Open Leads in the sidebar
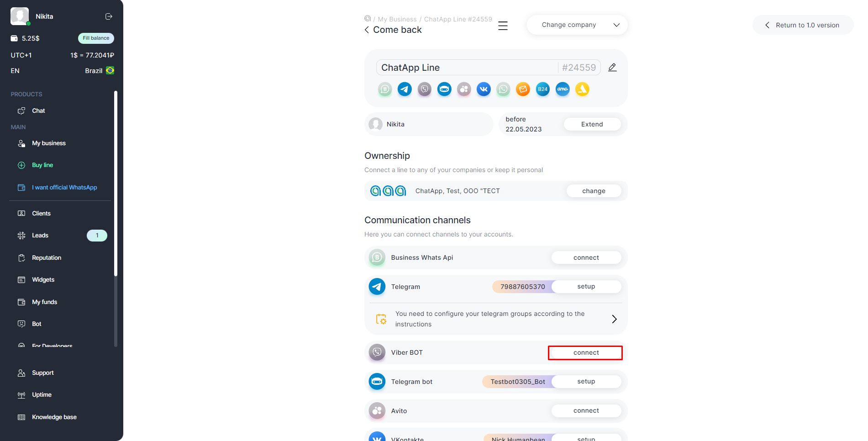This screenshot has width=868, height=441. pyautogui.click(x=40, y=236)
